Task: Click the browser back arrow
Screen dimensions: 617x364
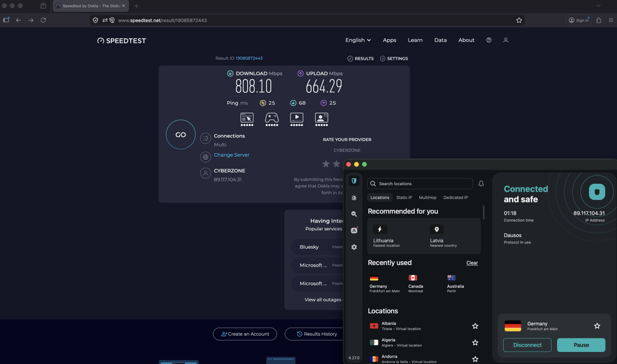Action: click(x=19, y=20)
